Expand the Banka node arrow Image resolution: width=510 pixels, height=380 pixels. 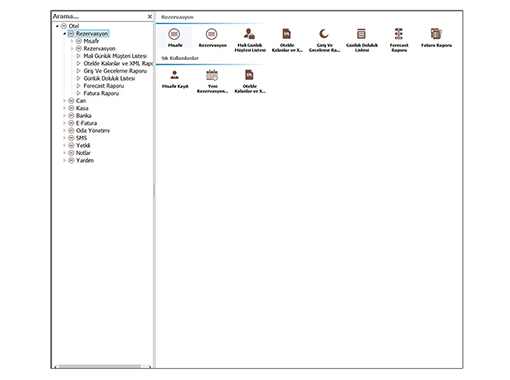tap(65, 116)
